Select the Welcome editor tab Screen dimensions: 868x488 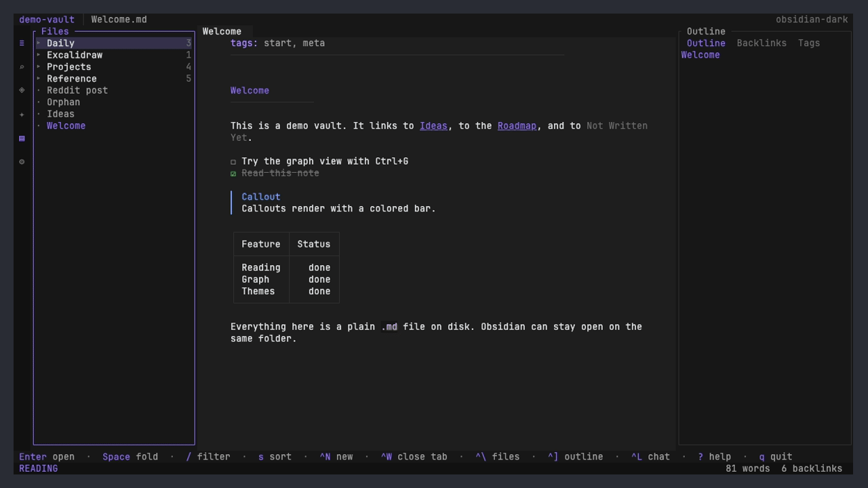tap(222, 31)
